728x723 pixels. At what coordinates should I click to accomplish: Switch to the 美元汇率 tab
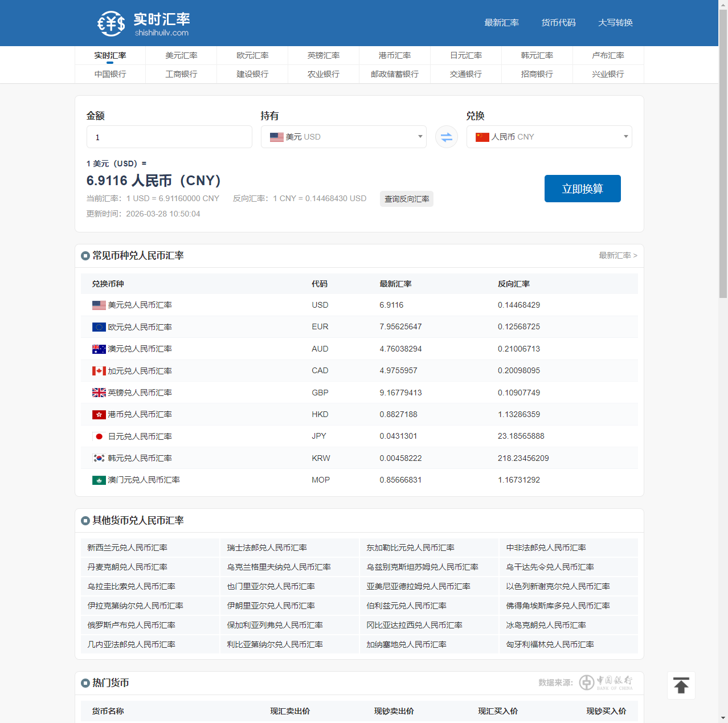click(181, 55)
